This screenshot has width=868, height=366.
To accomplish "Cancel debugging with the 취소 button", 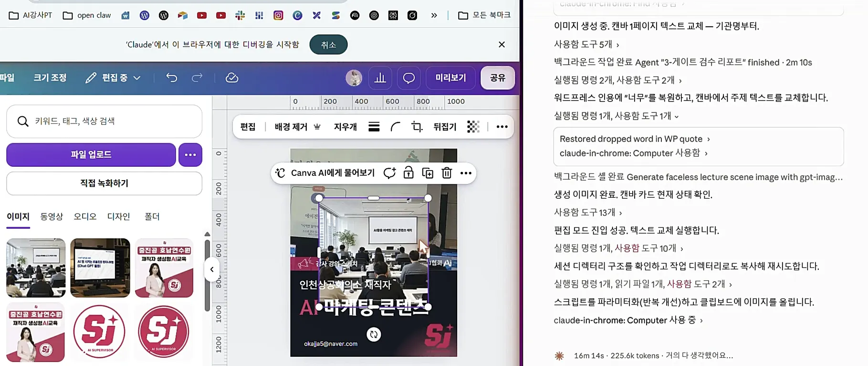I will [x=328, y=44].
